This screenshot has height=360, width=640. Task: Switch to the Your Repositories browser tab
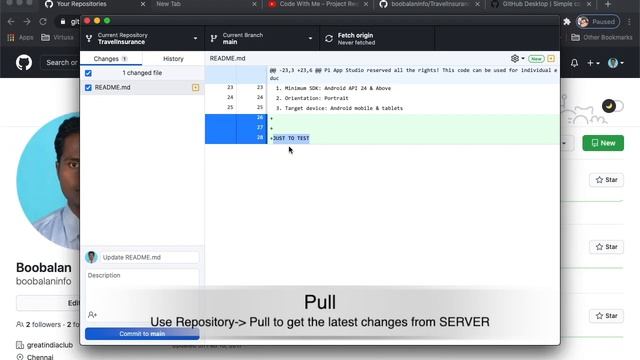[x=82, y=4]
